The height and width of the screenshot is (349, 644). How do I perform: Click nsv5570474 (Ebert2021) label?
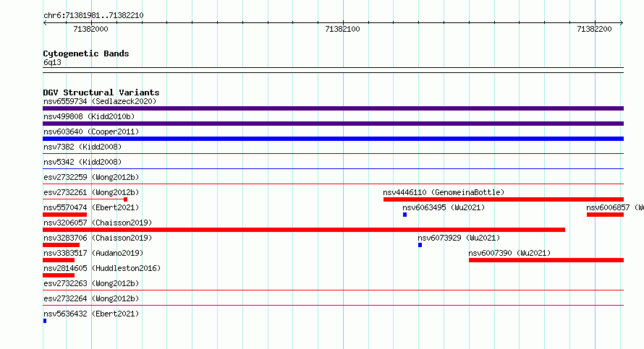click(x=91, y=207)
